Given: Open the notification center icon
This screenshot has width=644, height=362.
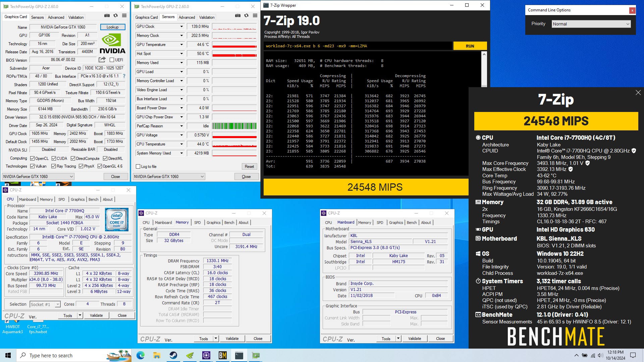Looking at the screenshot, I should (x=633, y=355).
